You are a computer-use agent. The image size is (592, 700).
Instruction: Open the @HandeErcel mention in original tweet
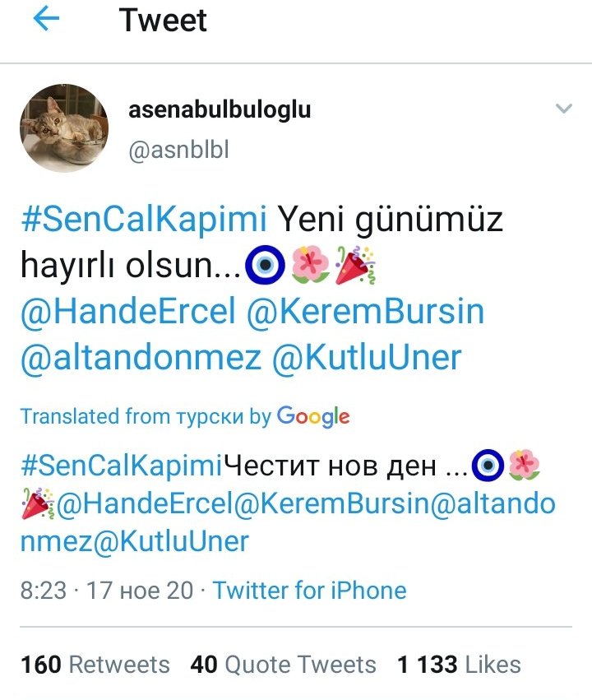click(128, 311)
